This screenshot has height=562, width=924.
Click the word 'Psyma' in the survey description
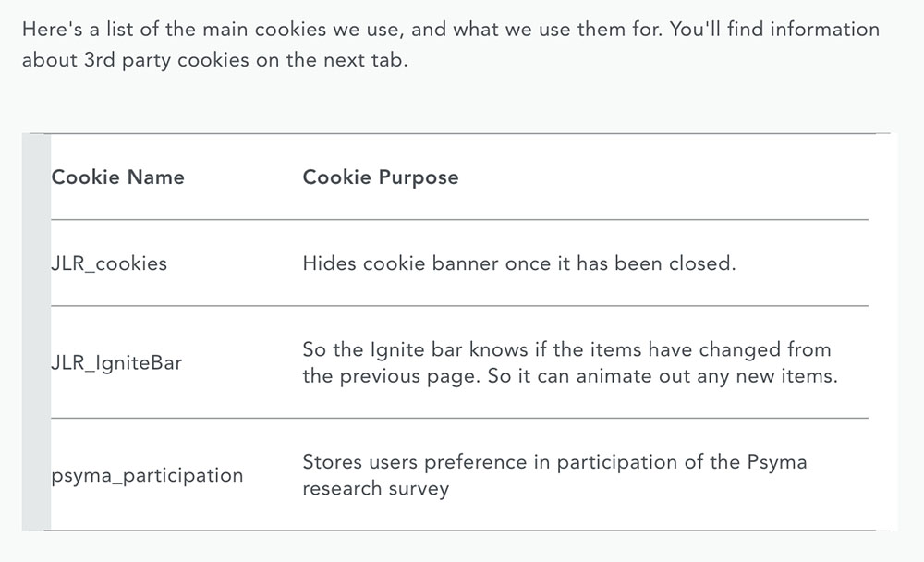click(777, 462)
